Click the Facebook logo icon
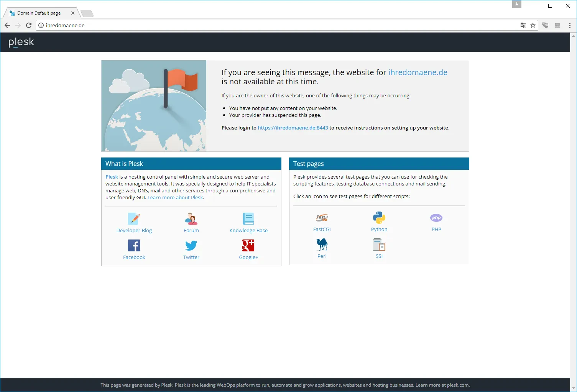This screenshot has height=392, width=577. (x=134, y=245)
